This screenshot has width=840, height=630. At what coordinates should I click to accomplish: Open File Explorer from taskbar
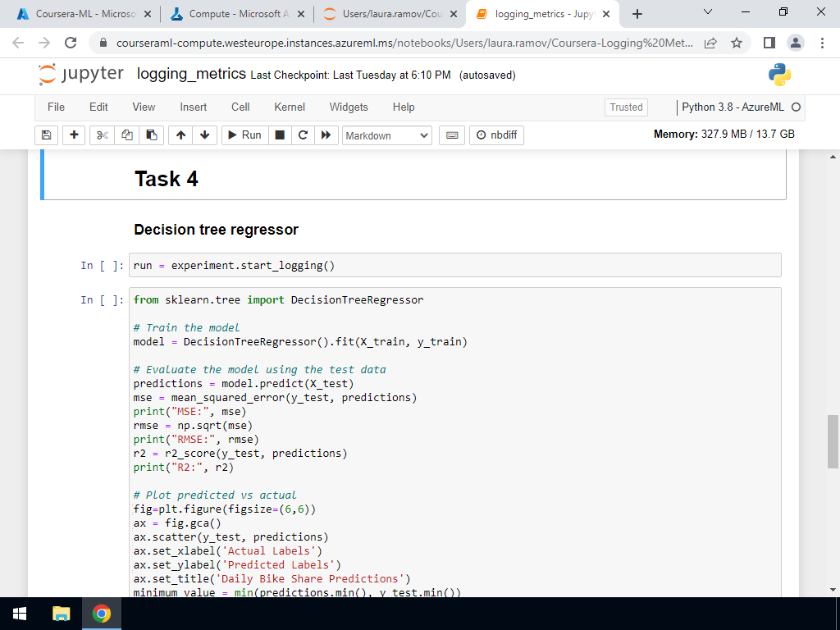point(61,614)
